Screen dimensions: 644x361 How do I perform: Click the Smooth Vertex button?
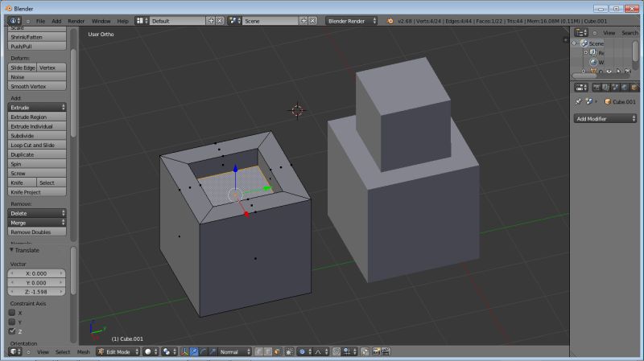pyautogui.click(x=37, y=87)
